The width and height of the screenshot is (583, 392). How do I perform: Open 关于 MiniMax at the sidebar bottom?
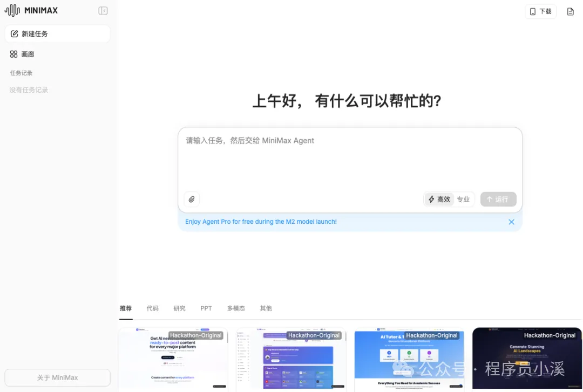click(x=57, y=377)
